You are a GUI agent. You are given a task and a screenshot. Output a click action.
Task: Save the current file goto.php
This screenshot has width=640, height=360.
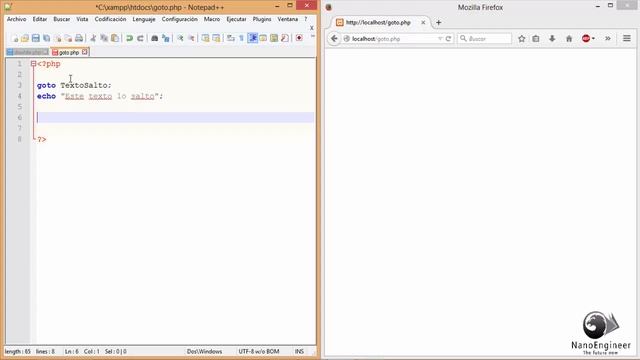pyautogui.click(x=36, y=38)
